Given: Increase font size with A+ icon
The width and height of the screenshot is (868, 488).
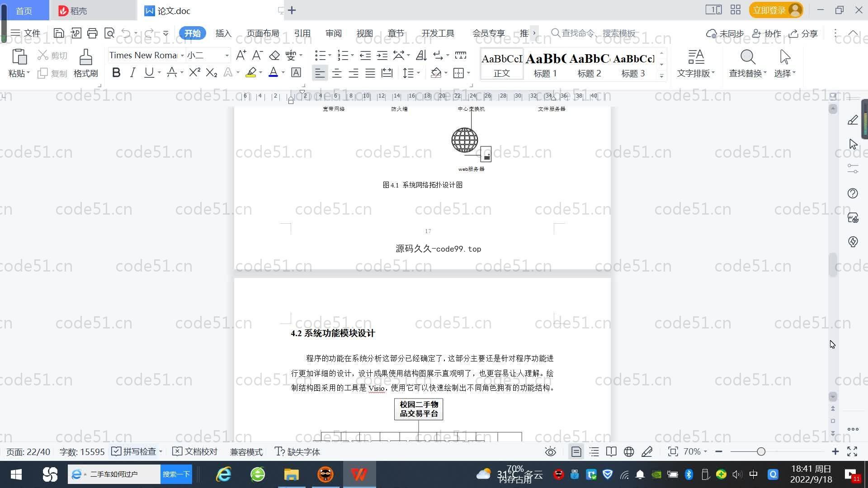Looking at the screenshot, I should point(241,55).
